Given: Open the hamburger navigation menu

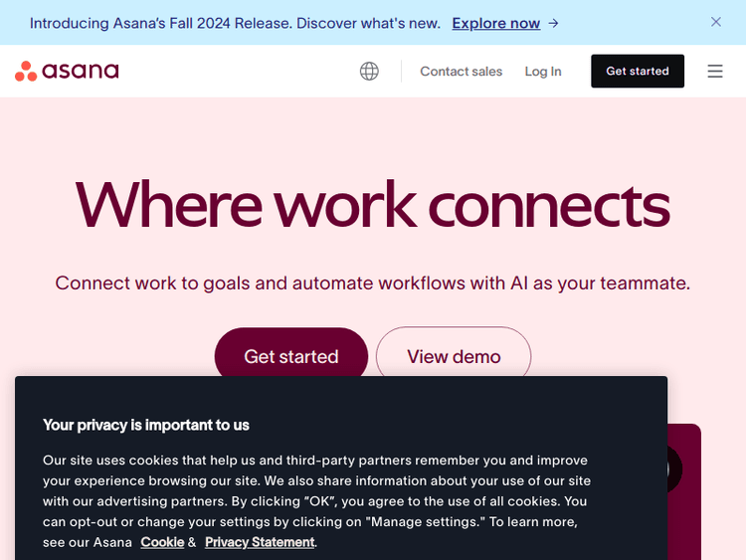Looking at the screenshot, I should tap(715, 72).
